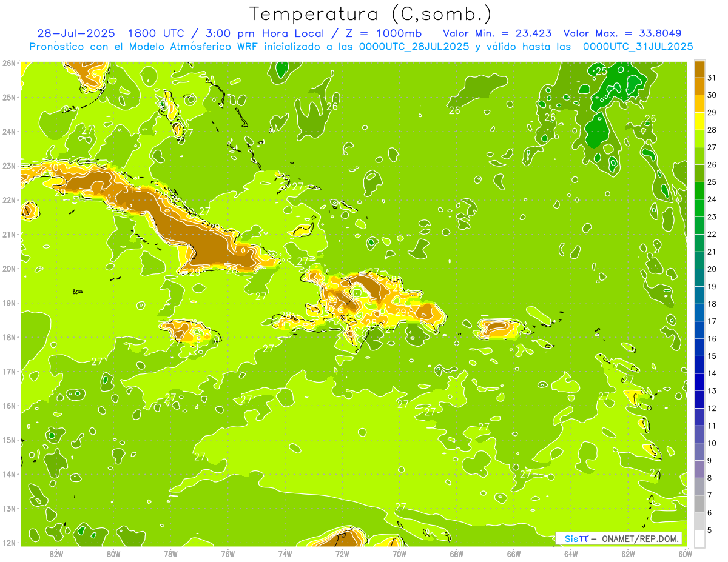Select the 74W longitude axis label
This screenshot has height=562, width=728.
point(285,554)
